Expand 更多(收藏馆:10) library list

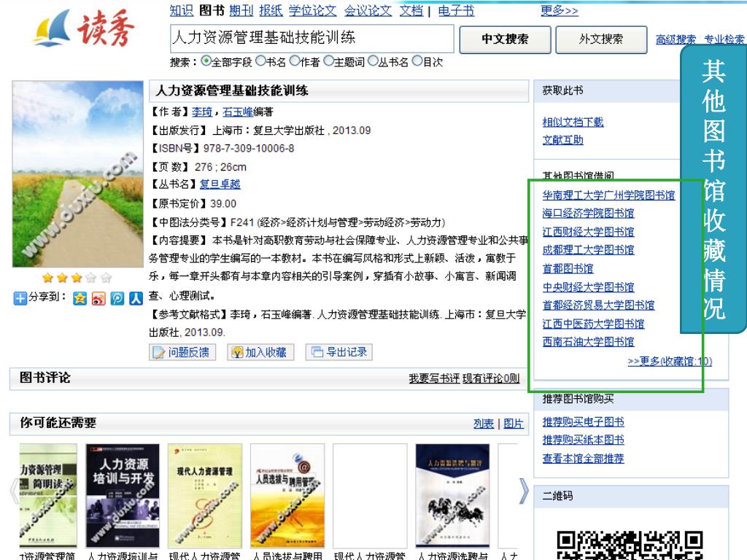click(x=670, y=362)
